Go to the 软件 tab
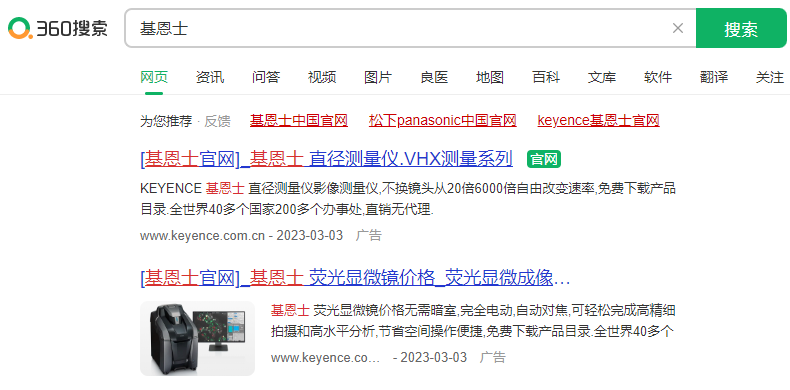790x390 pixels. 657,77
